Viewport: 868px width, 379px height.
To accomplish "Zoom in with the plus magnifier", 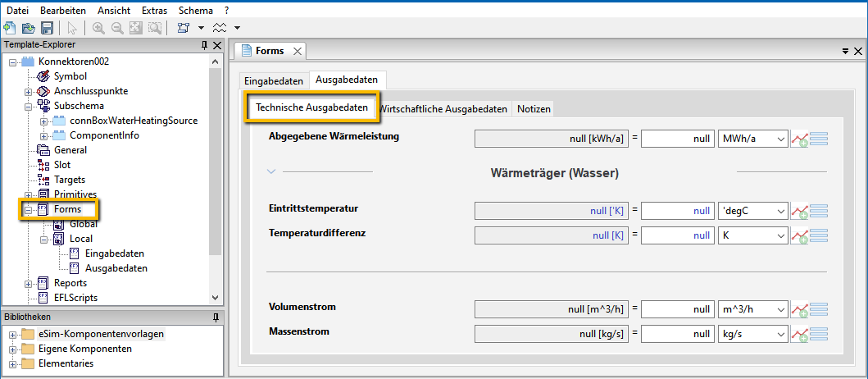I will click(98, 28).
